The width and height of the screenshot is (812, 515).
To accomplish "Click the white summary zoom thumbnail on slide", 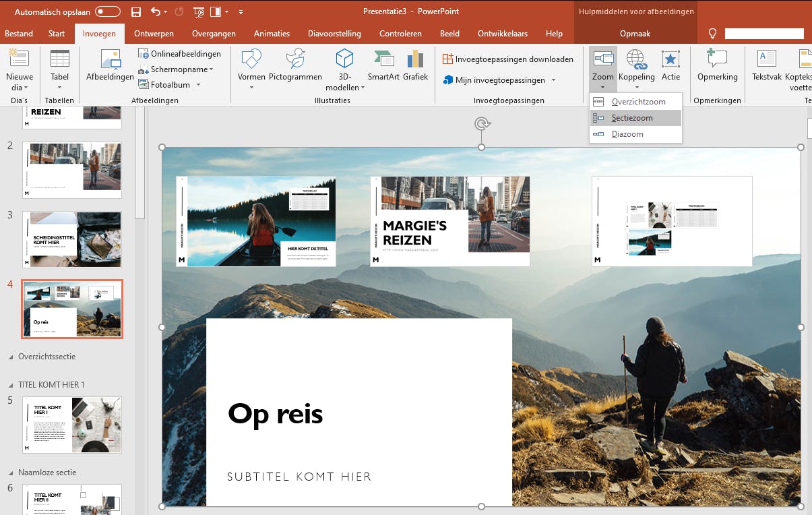I will click(672, 221).
